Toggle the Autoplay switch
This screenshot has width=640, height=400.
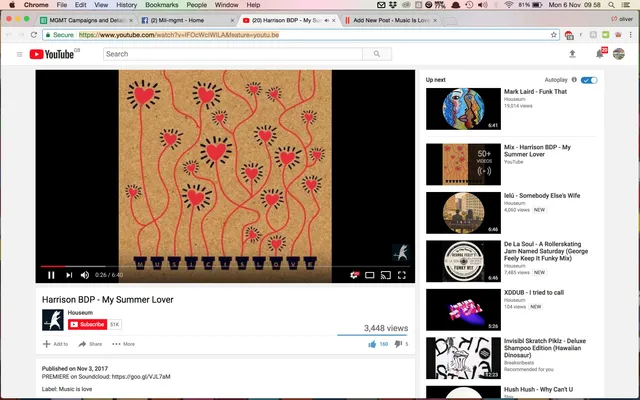point(589,80)
